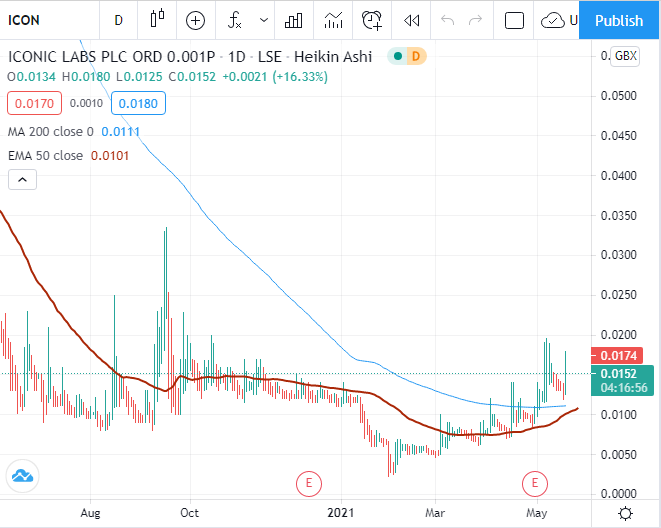Click the green market status dot
The image size is (661, 528).
[x=398, y=56]
